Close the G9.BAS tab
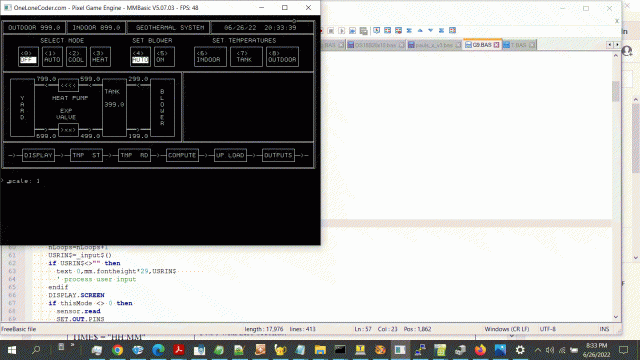Viewport: 640px width, 360px height. coord(496,45)
